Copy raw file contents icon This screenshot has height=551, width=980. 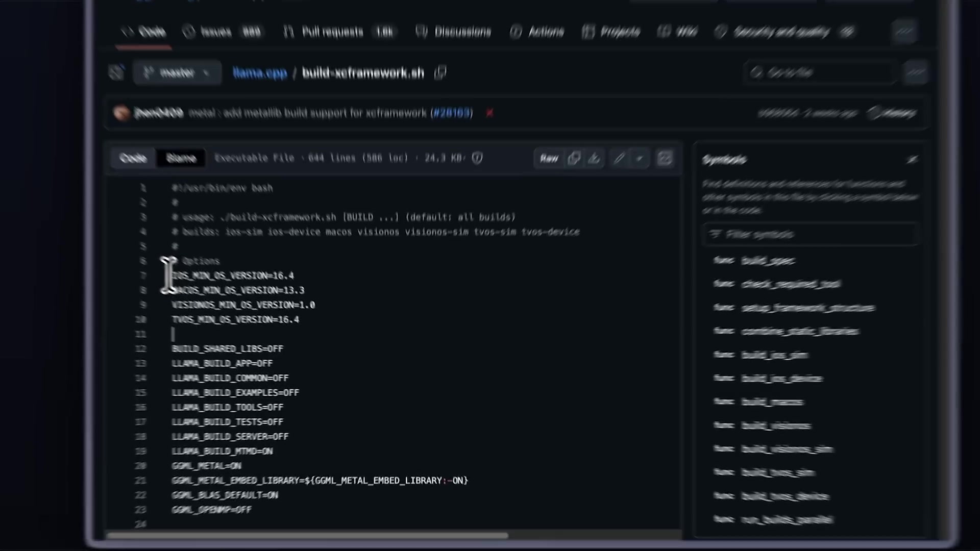(574, 158)
